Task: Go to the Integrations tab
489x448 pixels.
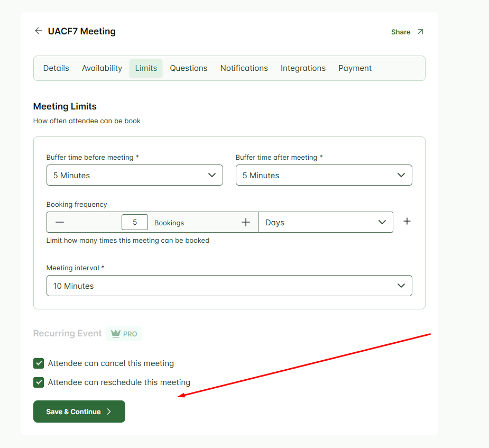Action: click(x=303, y=68)
